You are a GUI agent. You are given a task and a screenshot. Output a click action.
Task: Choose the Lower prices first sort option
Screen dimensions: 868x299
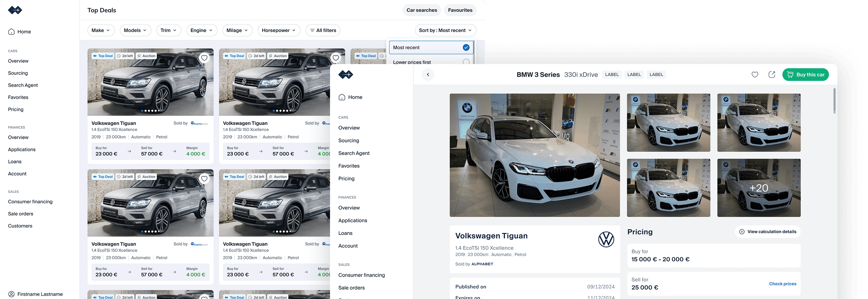click(431, 62)
